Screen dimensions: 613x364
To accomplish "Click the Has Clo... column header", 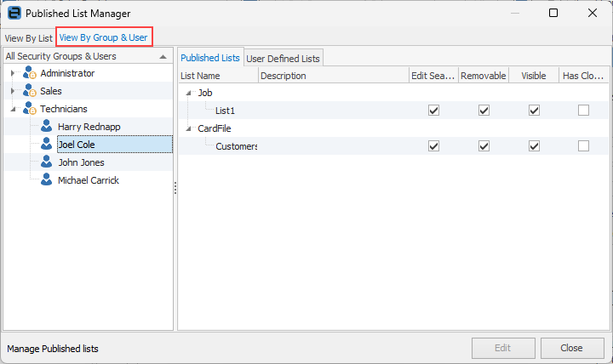I will tap(584, 76).
